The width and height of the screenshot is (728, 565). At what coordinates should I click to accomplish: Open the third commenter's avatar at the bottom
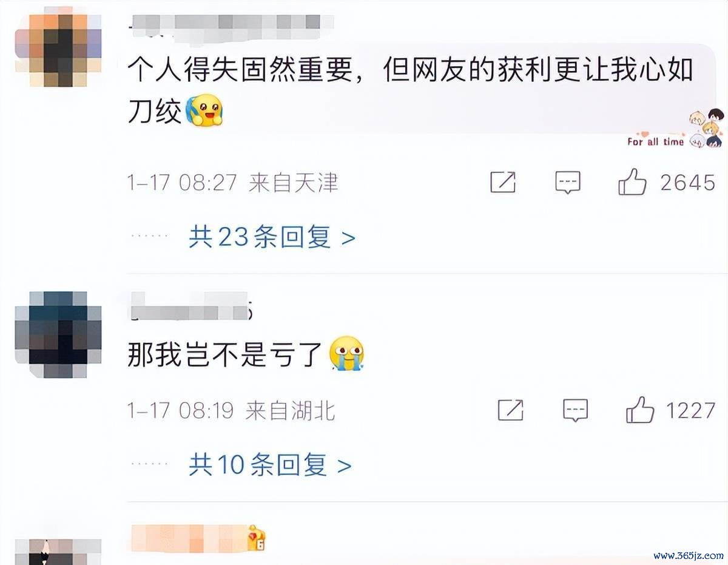(x=58, y=552)
